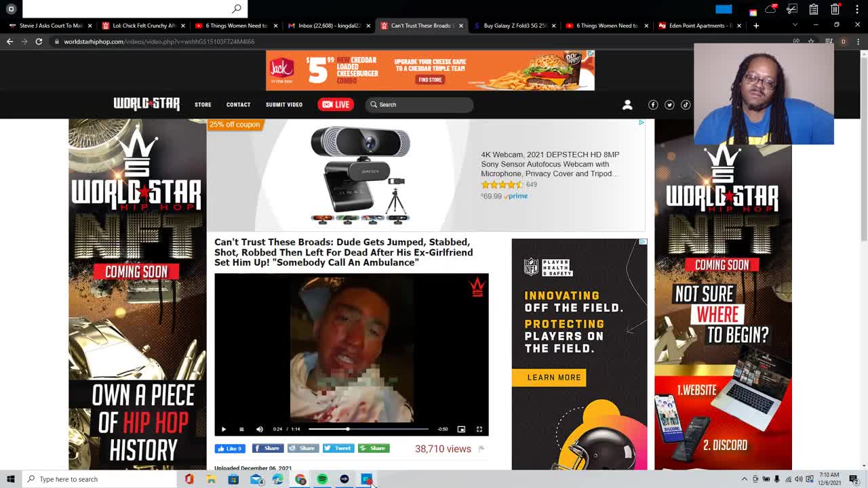Open the 4K Webcam DEPSTECH ad link
Viewport: 868px width, 488px height.
click(x=549, y=164)
